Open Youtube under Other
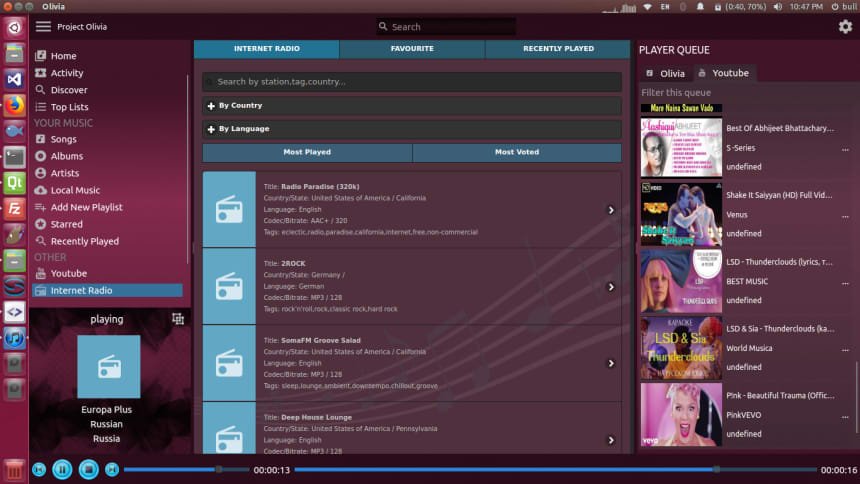 pos(69,273)
